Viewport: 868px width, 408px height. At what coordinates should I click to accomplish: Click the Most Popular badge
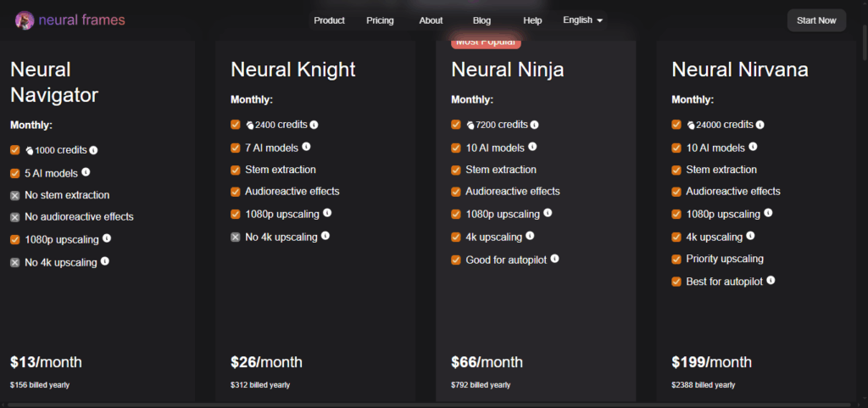click(486, 42)
